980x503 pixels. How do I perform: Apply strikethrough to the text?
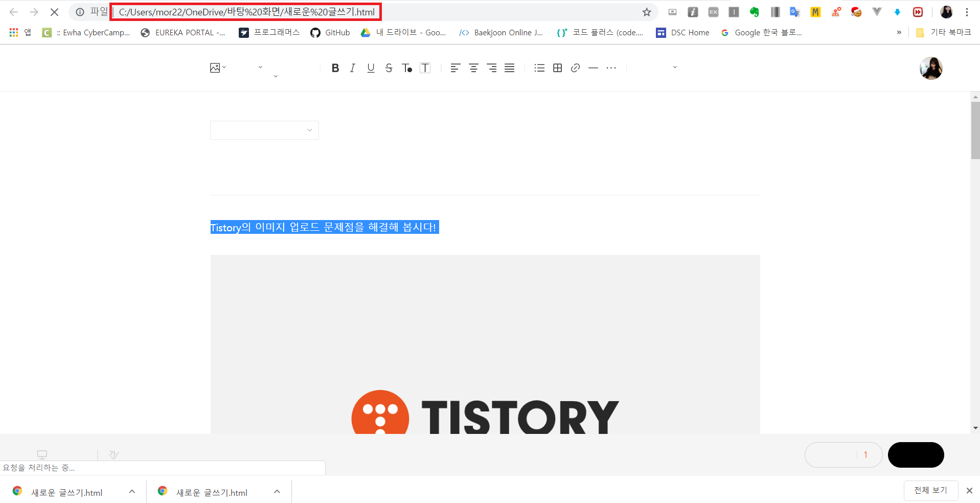click(389, 68)
